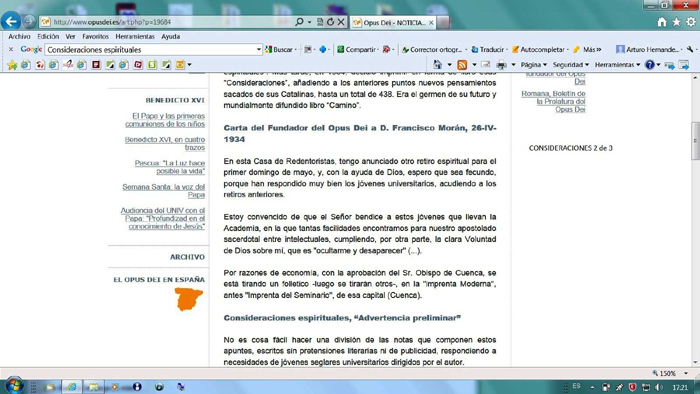Image resolution: width=700 pixels, height=394 pixels.
Task: Click the Google toolbar Buscar button
Action: point(279,50)
